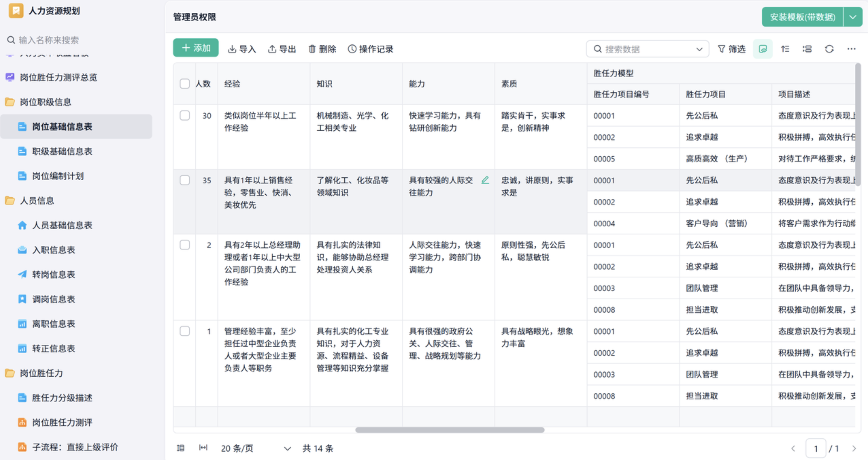Click the 岗位胜任力 folder icon

[10, 373]
